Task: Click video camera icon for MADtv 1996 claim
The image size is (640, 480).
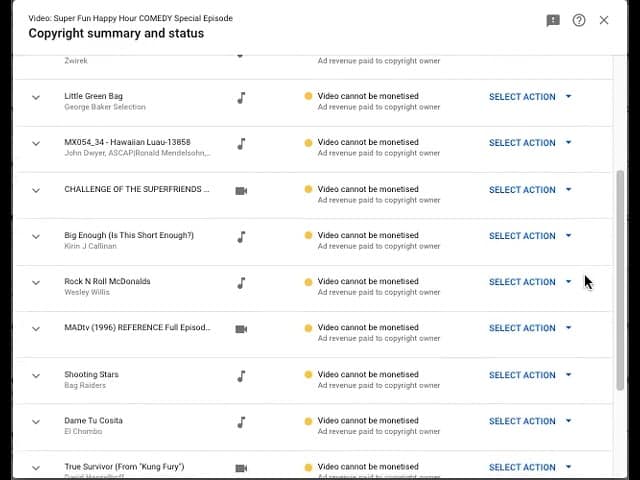Action: coord(241,329)
